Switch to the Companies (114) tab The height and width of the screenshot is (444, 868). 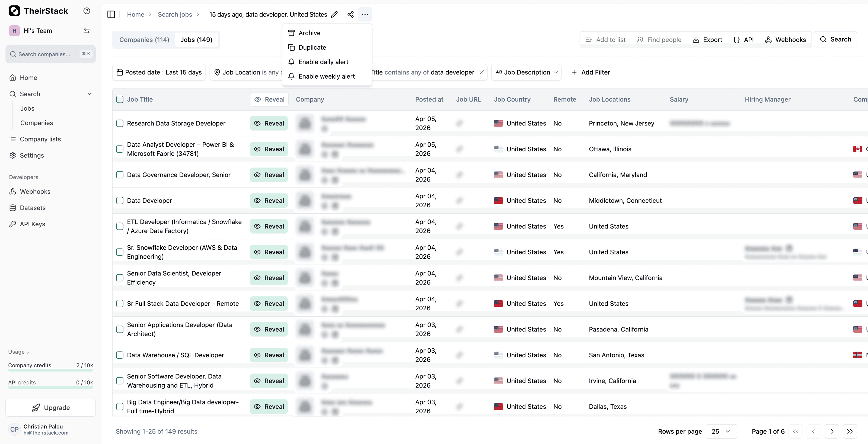point(144,39)
